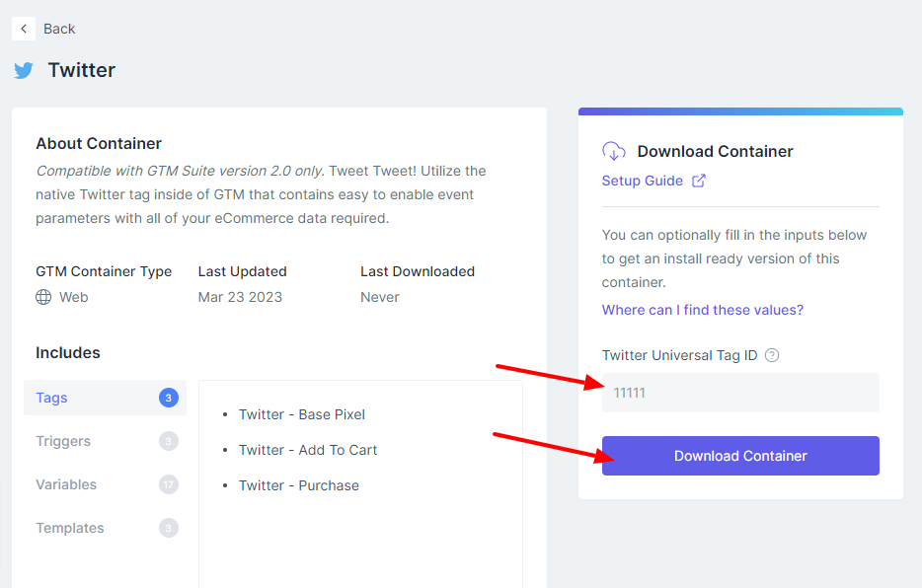
Task: Click the Templates count badge
Action: pos(169,528)
